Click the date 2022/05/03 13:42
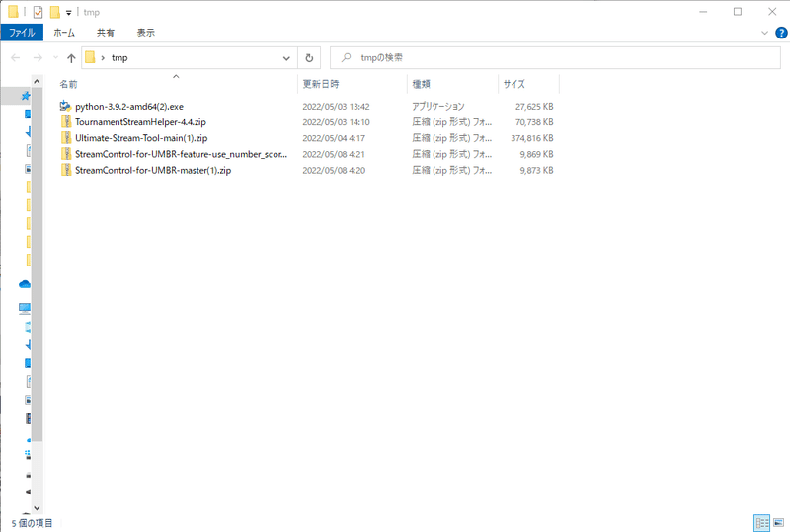Image resolution: width=790 pixels, height=532 pixels. (336, 107)
